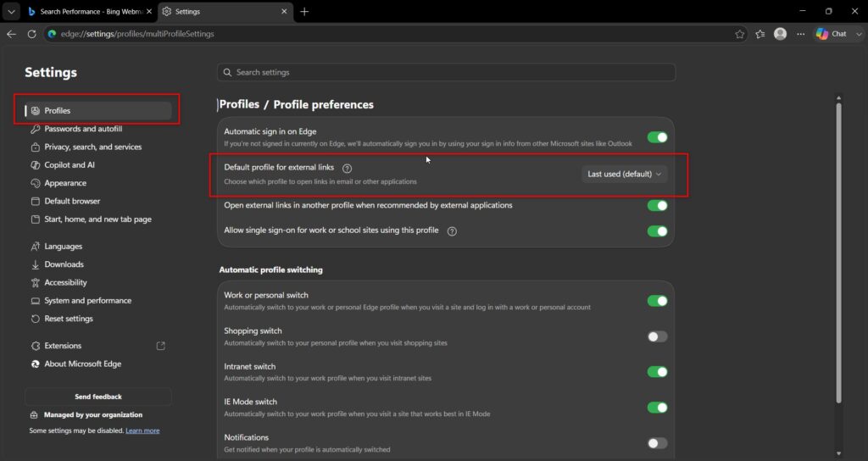Select the Settings browser tab

[x=224, y=11]
